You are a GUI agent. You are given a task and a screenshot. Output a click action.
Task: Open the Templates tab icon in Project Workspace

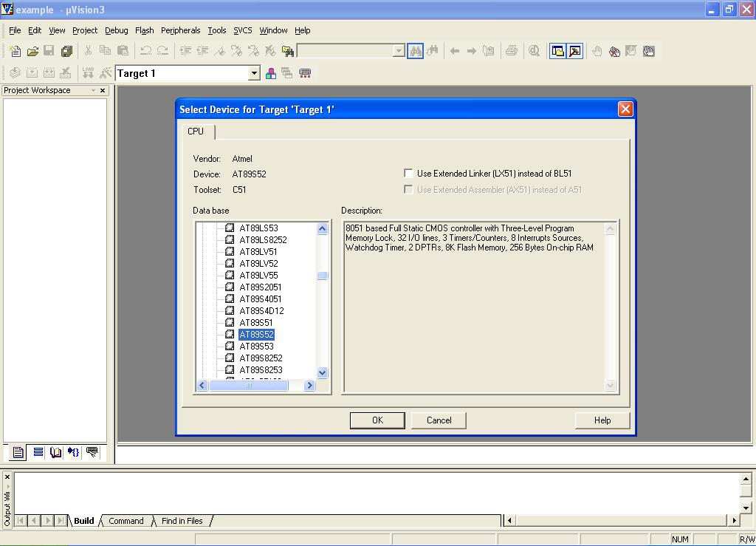(x=92, y=452)
